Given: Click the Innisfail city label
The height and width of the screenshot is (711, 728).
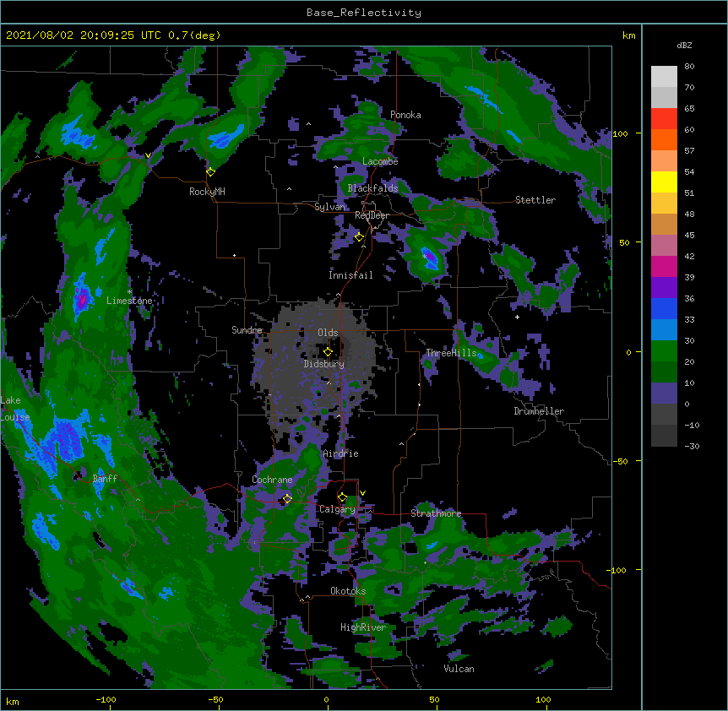Looking at the screenshot, I should [350, 275].
